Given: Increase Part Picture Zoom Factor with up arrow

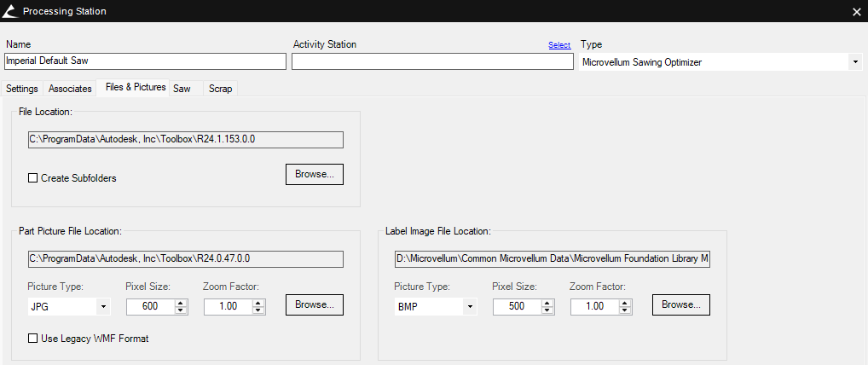Looking at the screenshot, I should [x=258, y=302].
